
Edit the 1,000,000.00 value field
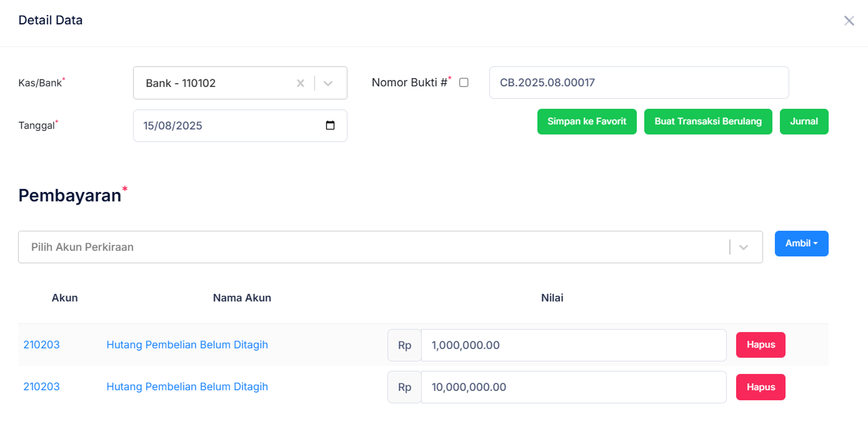(573, 345)
